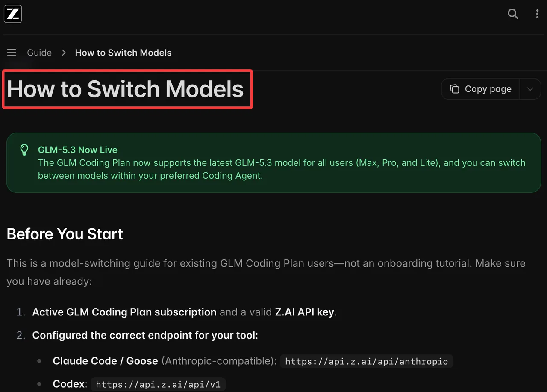Screen dimensions: 547x392
Task: Click the Active GLM Coding Plan subscription text
Action: click(124, 312)
